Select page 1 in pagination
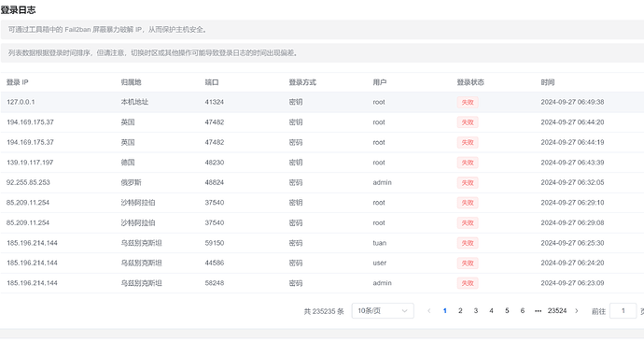644x342 pixels. [445, 311]
